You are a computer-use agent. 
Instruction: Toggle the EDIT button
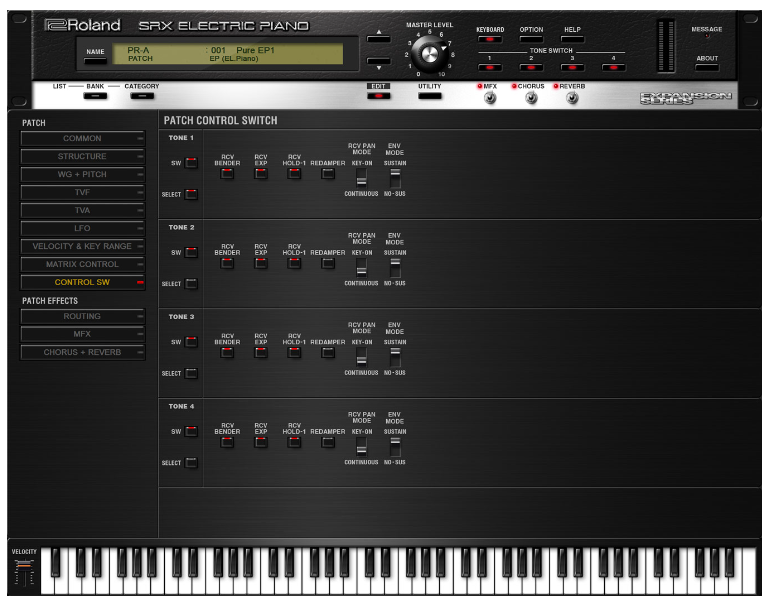pos(379,96)
